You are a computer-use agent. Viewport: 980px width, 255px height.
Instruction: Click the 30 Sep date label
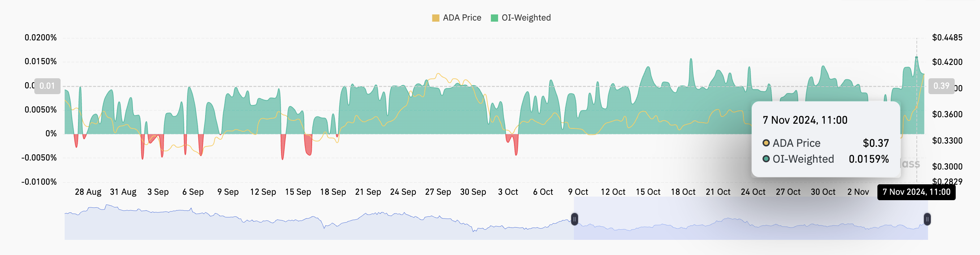473,192
